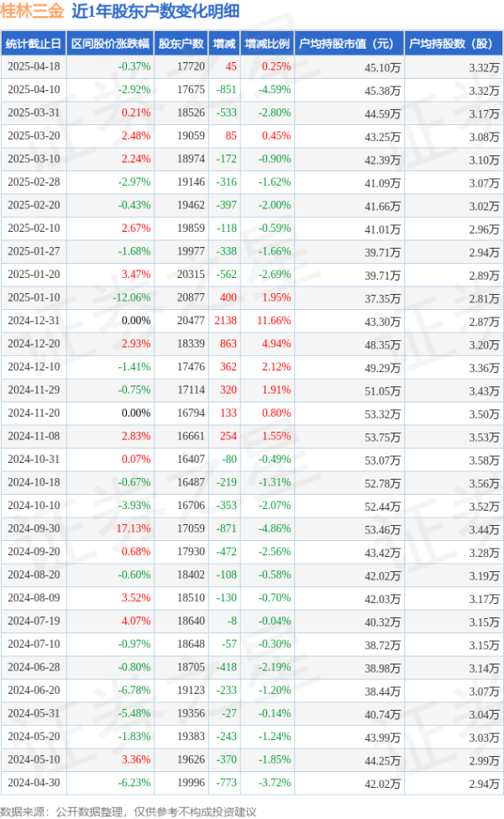This screenshot has height=819, width=504.
Task: Select date cell 2024-10-10
Action: [34, 506]
